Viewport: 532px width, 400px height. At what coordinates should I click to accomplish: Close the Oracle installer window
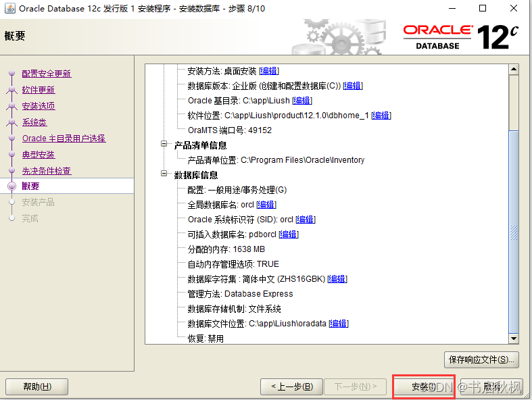(514, 9)
